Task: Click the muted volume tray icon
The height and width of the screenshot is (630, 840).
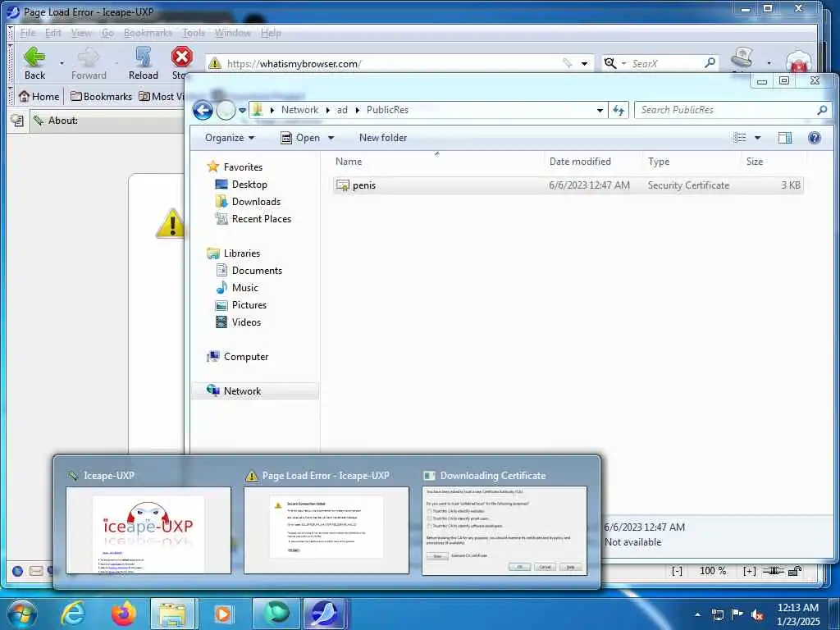Action: click(757, 614)
